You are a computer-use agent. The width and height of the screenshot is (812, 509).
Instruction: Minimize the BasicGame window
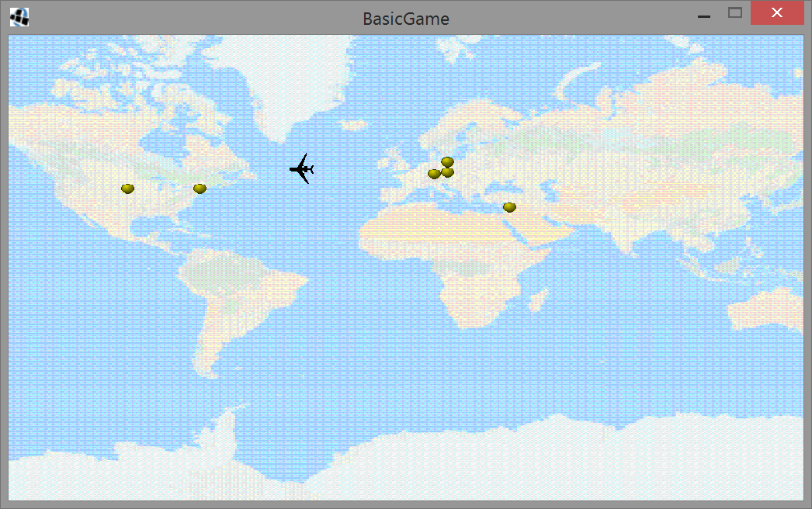pyautogui.click(x=704, y=16)
